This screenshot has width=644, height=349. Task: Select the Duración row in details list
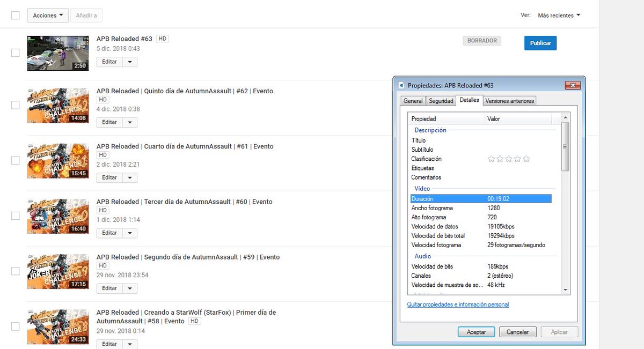[x=481, y=199]
